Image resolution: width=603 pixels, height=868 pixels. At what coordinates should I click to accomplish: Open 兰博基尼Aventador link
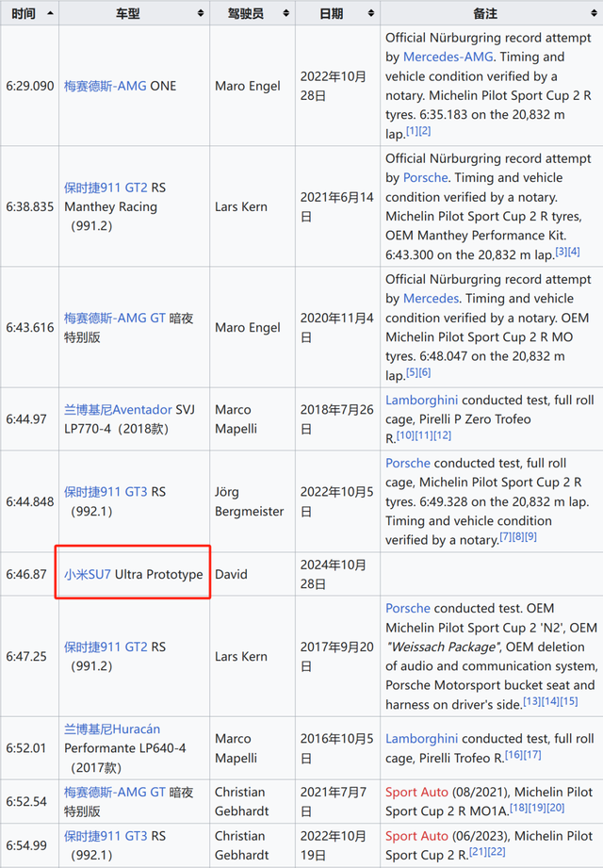pyautogui.click(x=118, y=410)
